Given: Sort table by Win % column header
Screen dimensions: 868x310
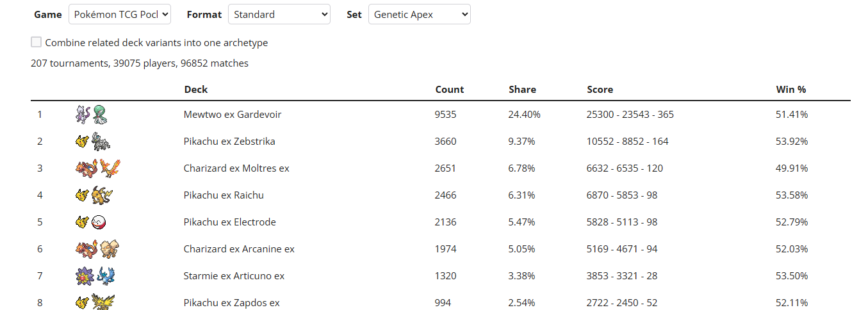Looking at the screenshot, I should click(791, 90).
